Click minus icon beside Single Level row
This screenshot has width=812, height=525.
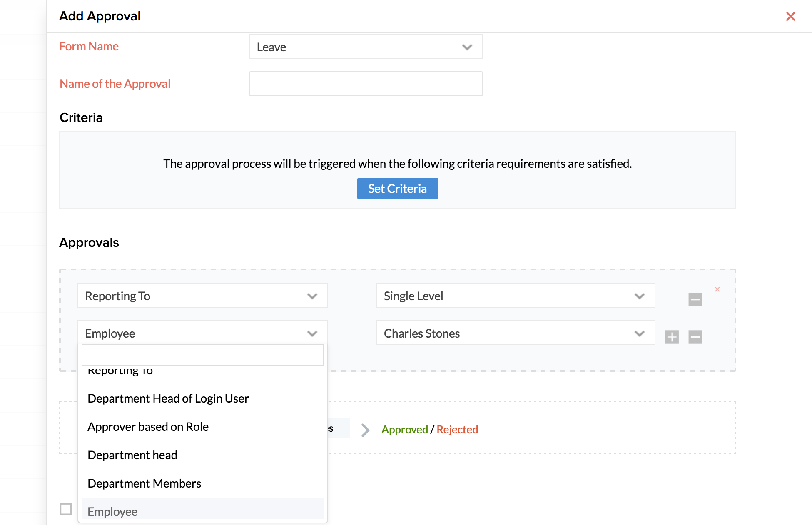point(695,299)
